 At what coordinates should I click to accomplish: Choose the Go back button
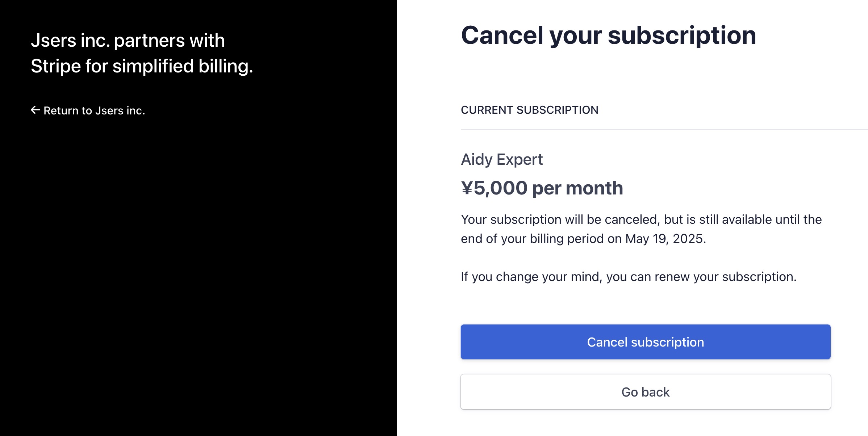pyautogui.click(x=646, y=392)
